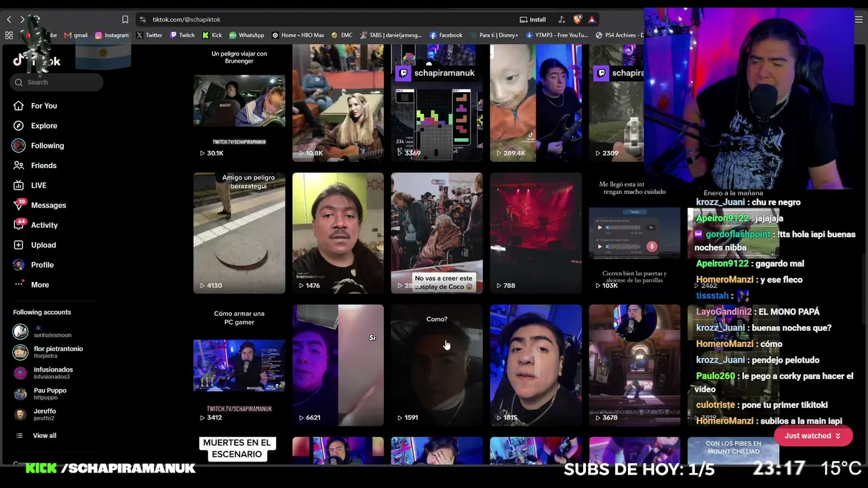Open the video with 289.4K views
The height and width of the screenshot is (488, 868).
coord(536,103)
